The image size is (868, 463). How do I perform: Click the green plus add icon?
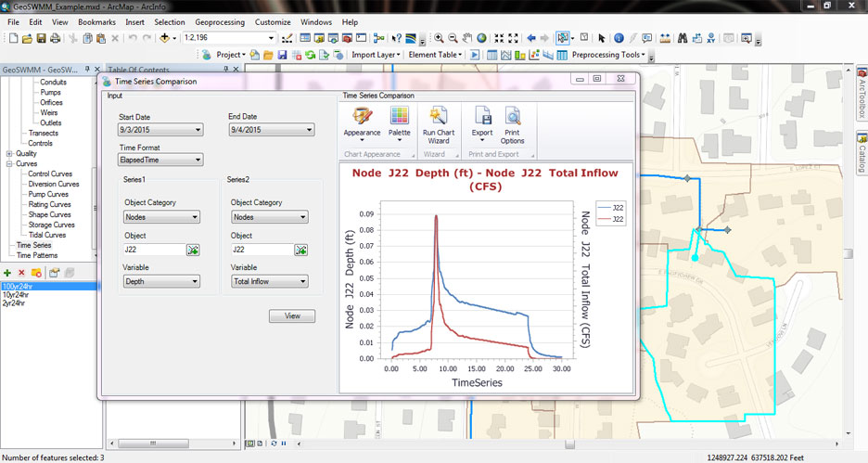pyautogui.click(x=7, y=273)
